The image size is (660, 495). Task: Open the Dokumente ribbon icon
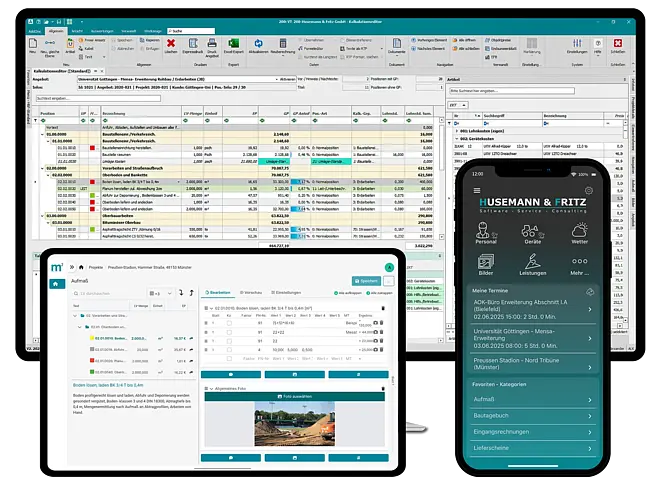click(x=397, y=43)
